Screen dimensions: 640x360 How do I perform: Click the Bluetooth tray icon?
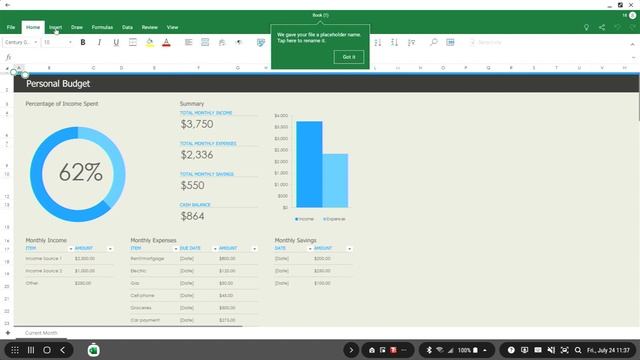429,350
